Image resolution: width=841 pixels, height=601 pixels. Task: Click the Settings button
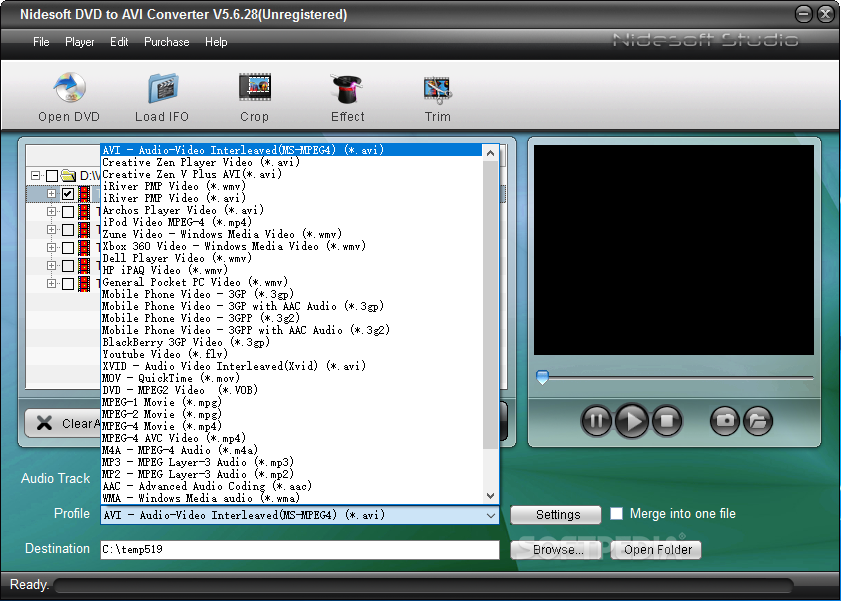(x=556, y=515)
